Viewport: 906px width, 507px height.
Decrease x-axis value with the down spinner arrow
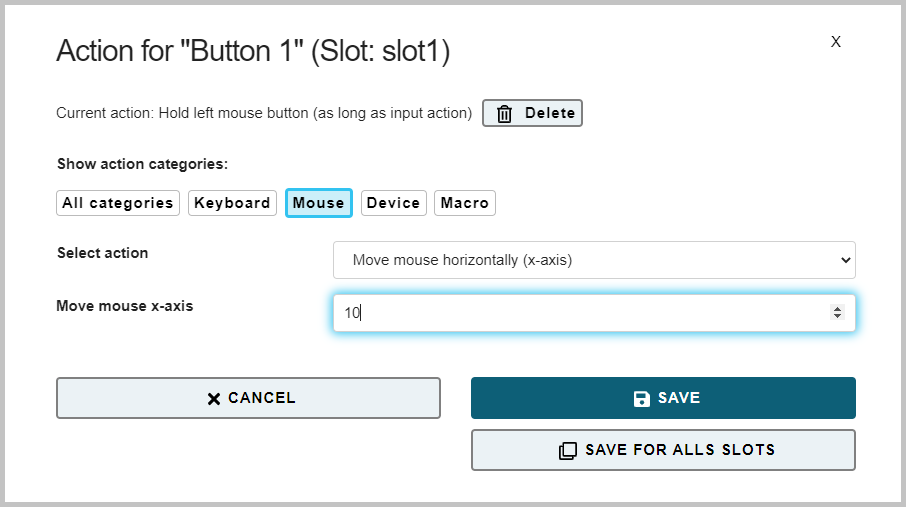(837, 316)
